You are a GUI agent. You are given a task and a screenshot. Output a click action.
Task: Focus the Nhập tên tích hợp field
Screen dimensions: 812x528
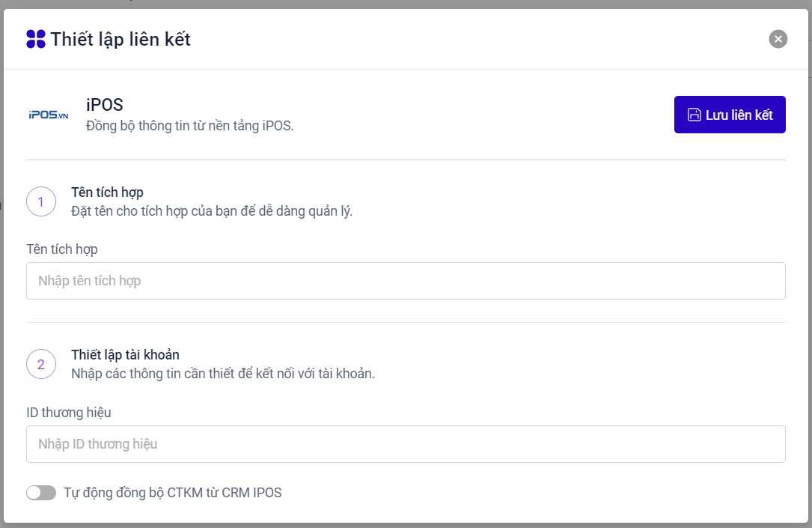(406, 281)
